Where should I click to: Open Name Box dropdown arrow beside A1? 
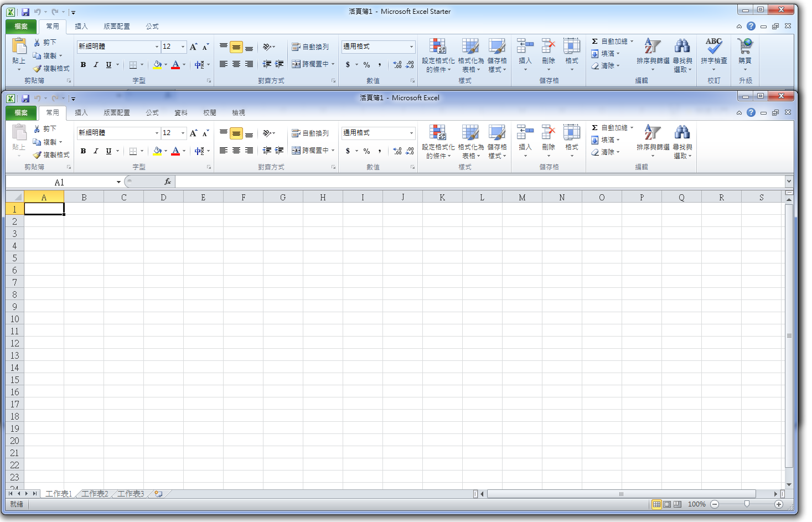[x=118, y=182]
